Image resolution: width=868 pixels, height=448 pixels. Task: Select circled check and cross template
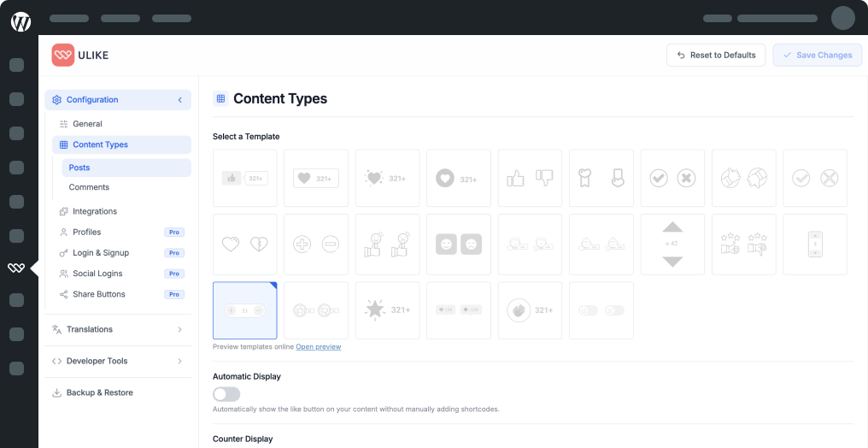(672, 179)
